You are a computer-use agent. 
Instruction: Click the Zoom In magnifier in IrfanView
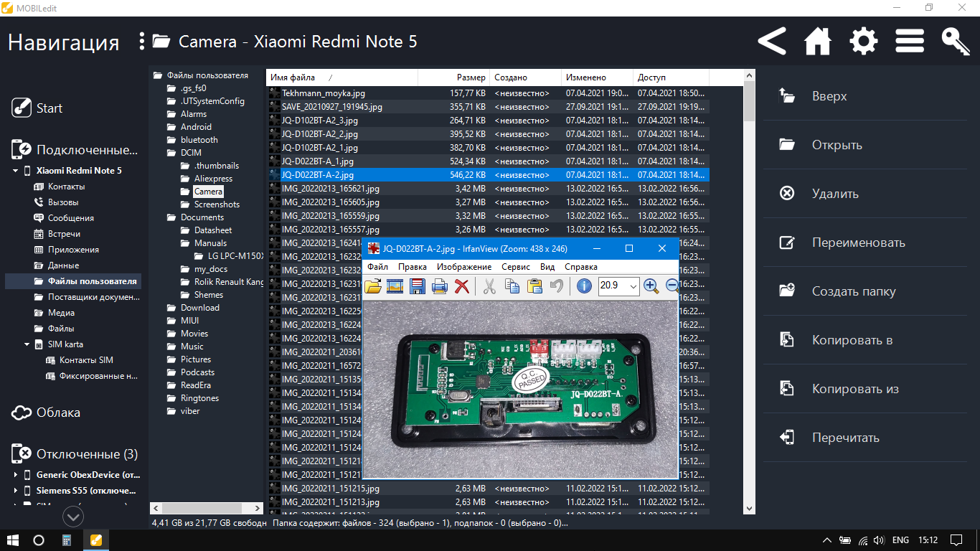[651, 286]
